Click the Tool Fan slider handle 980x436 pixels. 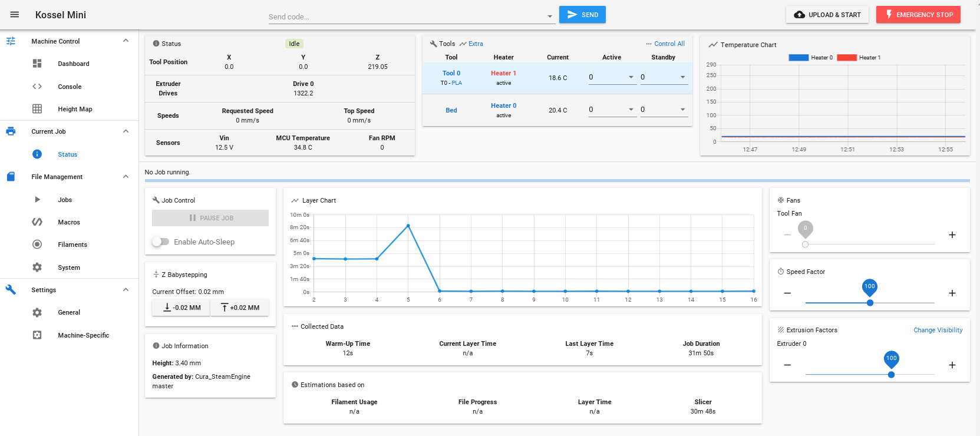pyautogui.click(x=806, y=244)
